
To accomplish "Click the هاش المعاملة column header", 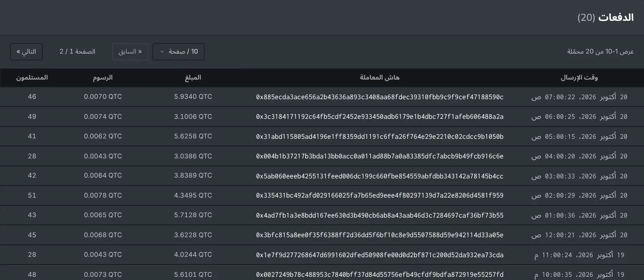I will coord(380,78).
